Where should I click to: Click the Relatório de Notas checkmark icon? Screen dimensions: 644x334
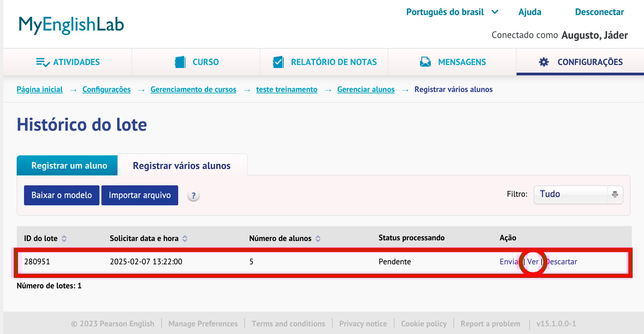[x=278, y=62]
